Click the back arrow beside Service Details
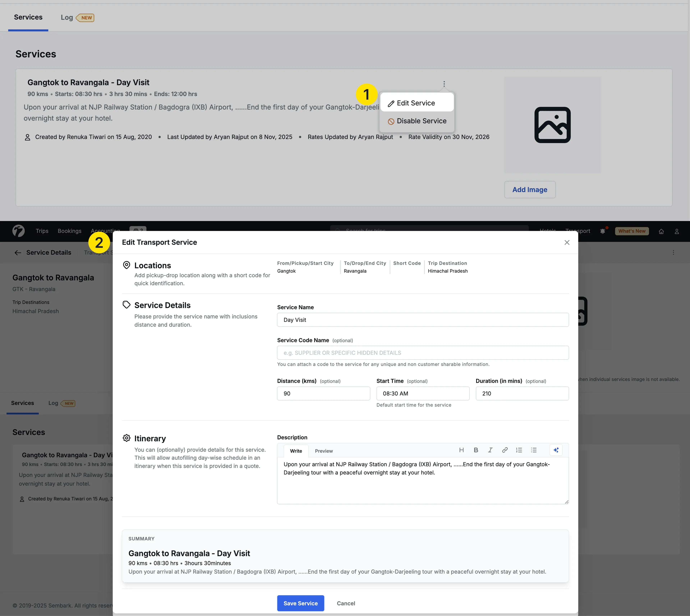Viewport: 690px width, 616px height. (x=18, y=253)
